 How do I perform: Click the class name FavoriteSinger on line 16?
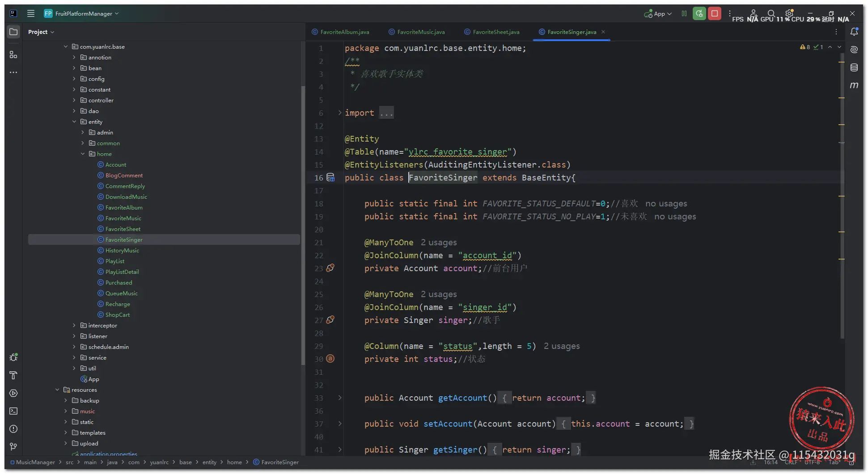click(x=443, y=177)
